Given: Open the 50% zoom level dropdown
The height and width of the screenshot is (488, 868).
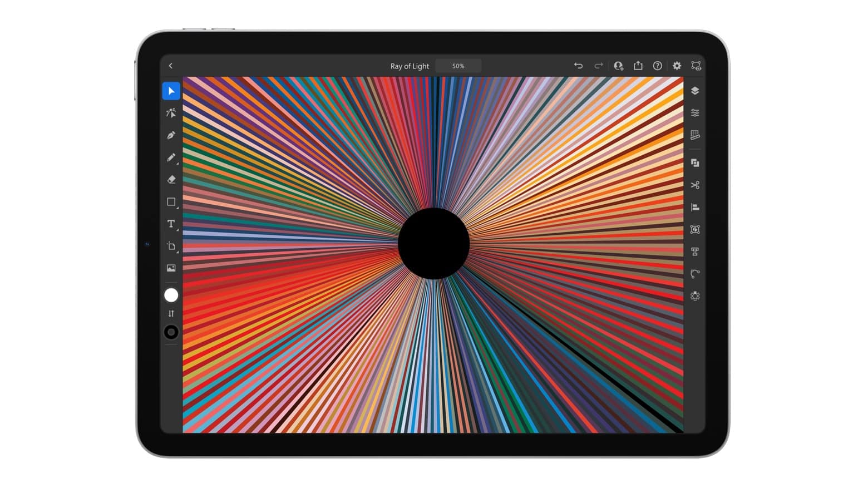Looking at the screenshot, I should pos(458,66).
